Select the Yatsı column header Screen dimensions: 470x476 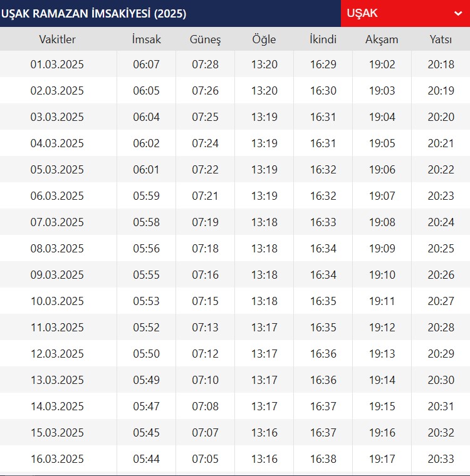[441, 39]
